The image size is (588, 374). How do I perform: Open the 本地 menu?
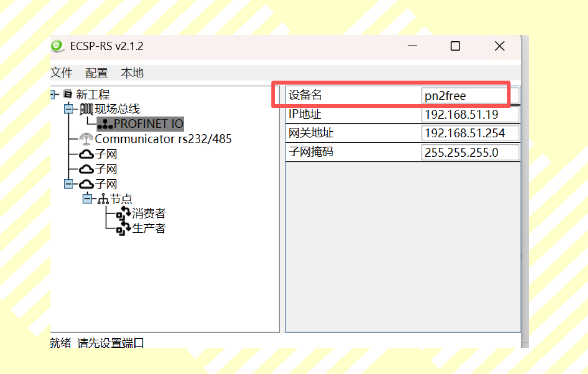(x=132, y=73)
